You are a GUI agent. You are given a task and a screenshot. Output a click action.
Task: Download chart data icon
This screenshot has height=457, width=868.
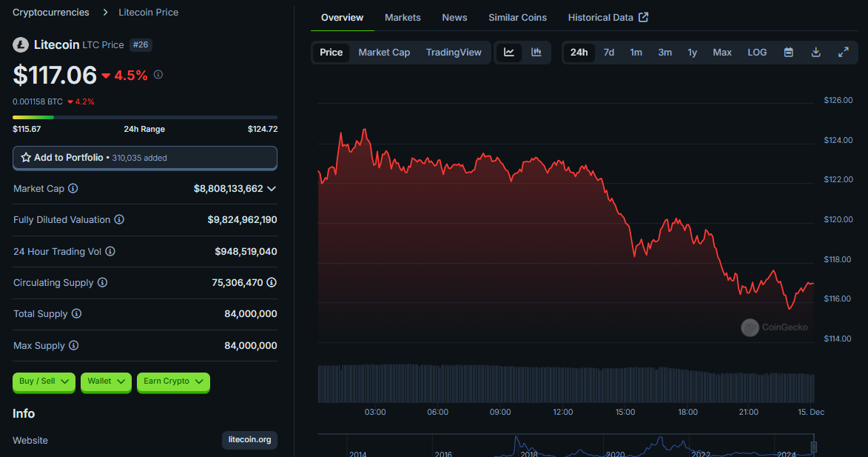tap(816, 52)
